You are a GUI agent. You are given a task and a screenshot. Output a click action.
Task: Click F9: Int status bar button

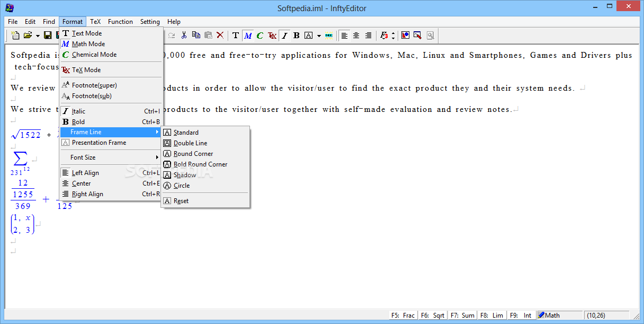(x=522, y=315)
